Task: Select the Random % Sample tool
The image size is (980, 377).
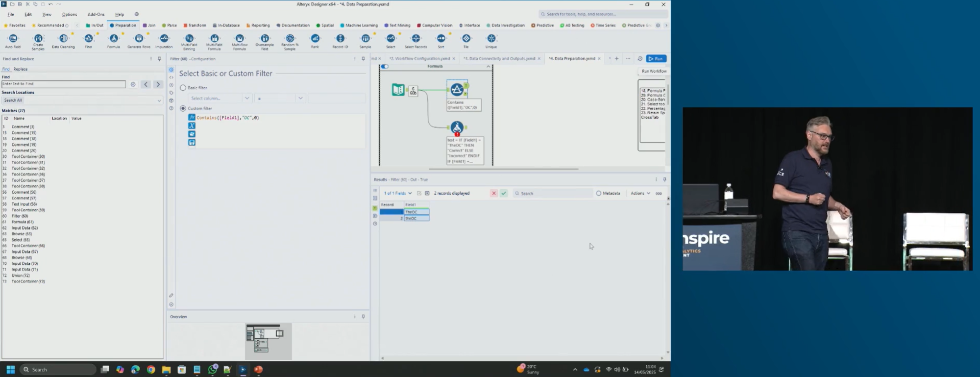Action: 290,39
